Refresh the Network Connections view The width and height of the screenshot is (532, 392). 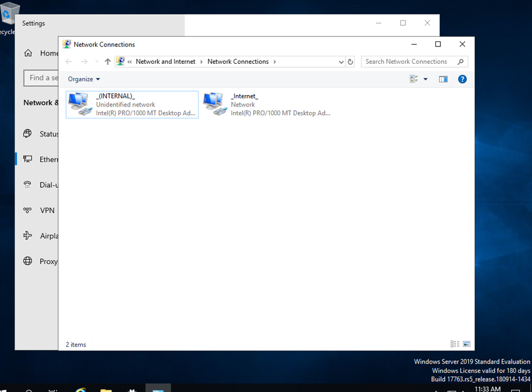coord(350,62)
